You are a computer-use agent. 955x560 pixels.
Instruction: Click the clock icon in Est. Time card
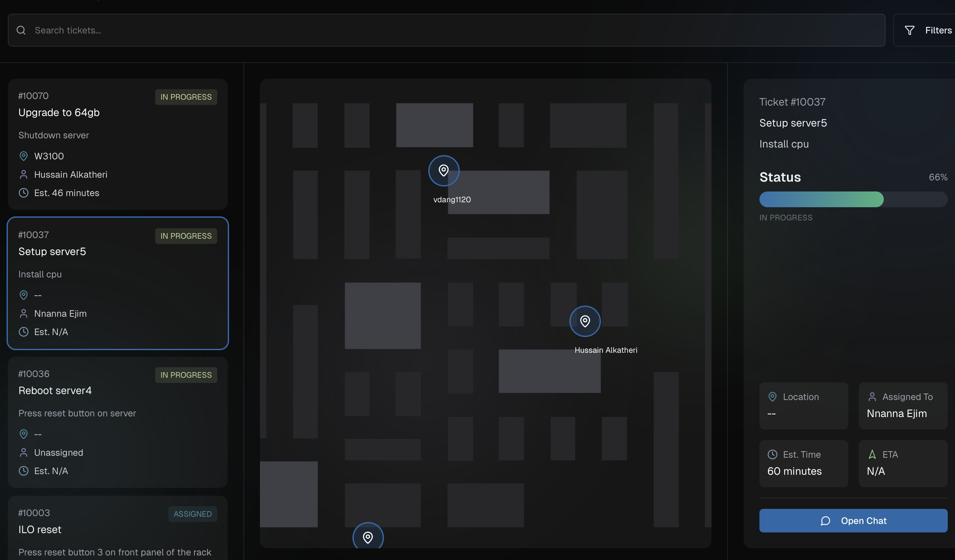coord(772,454)
